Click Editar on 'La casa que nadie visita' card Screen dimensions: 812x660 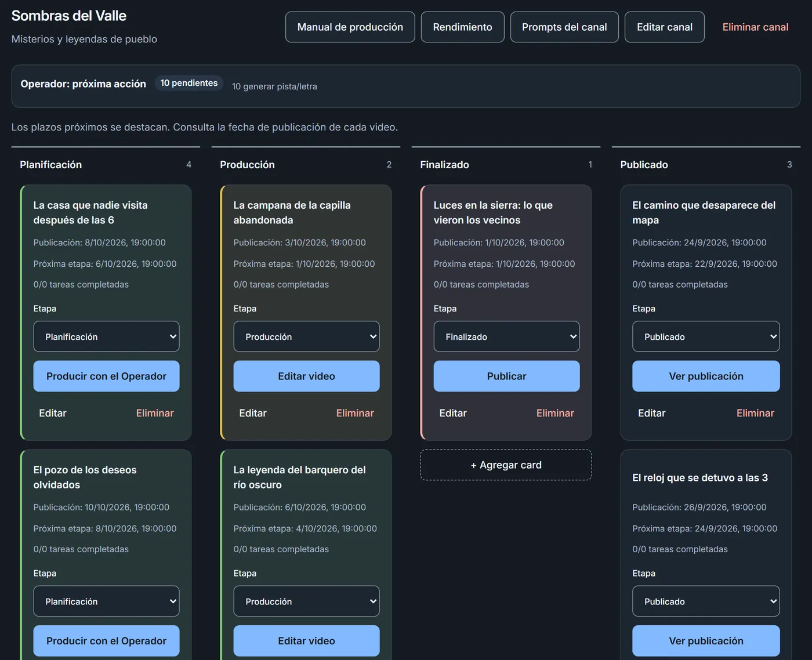[x=53, y=413]
